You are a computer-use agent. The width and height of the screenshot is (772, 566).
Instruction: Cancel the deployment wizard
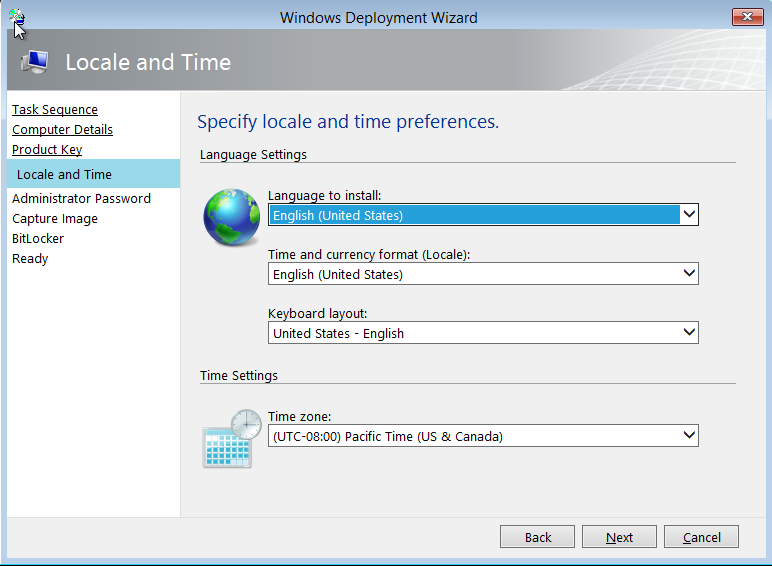(701, 537)
